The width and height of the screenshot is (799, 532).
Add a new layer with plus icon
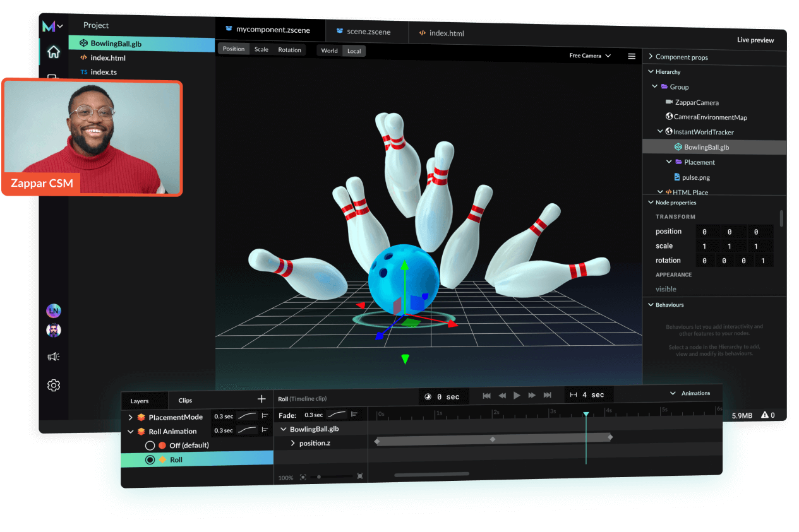point(261,399)
